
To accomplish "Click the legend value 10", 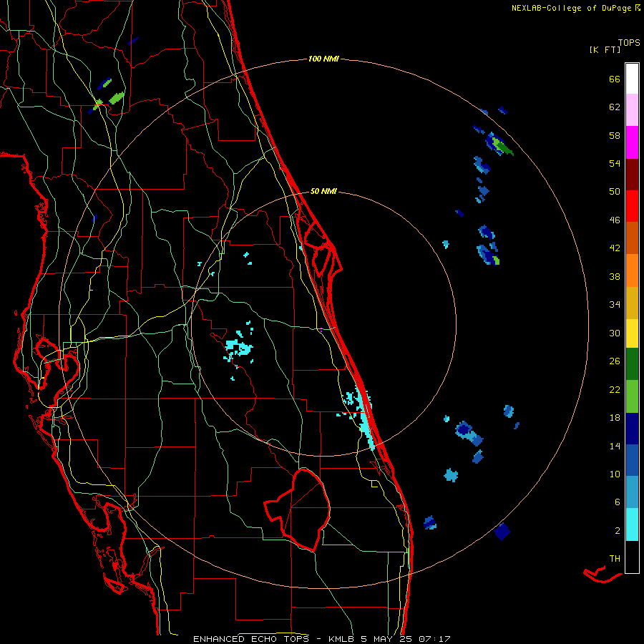I will pos(615,474).
